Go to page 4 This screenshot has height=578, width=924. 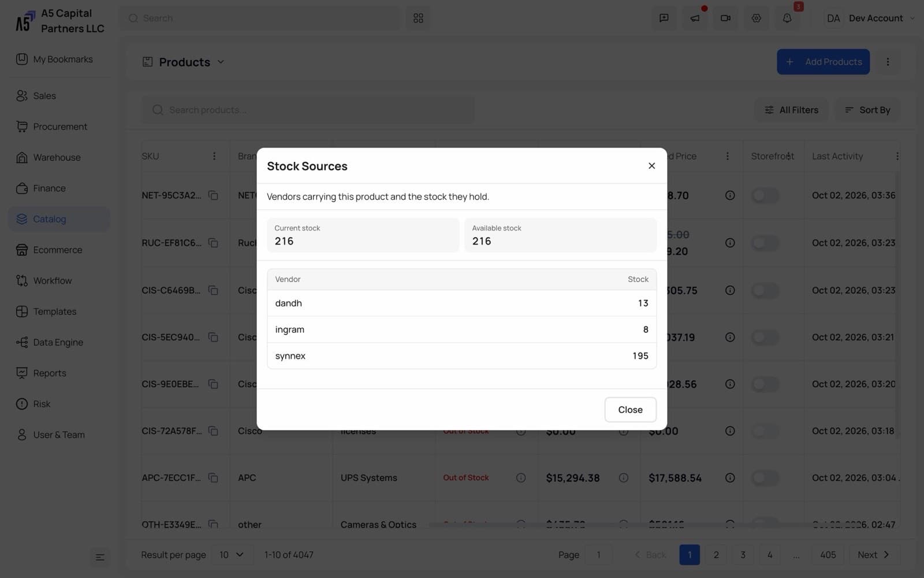coord(769,555)
